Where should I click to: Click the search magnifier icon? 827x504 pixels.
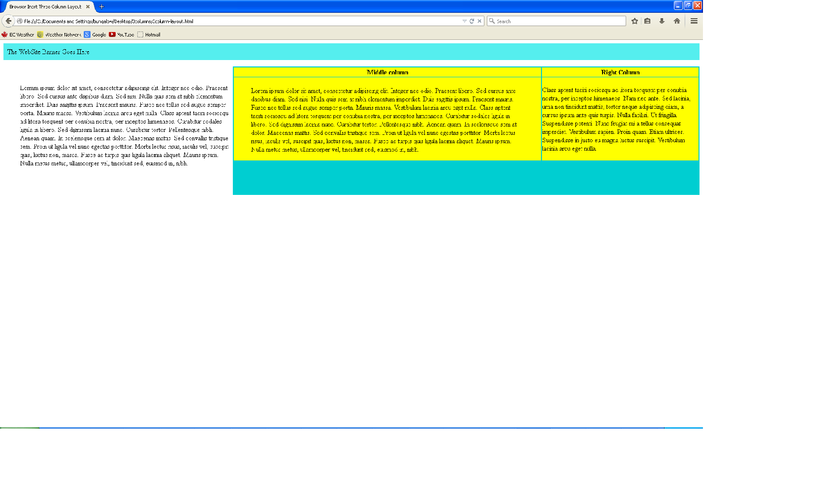coord(492,21)
